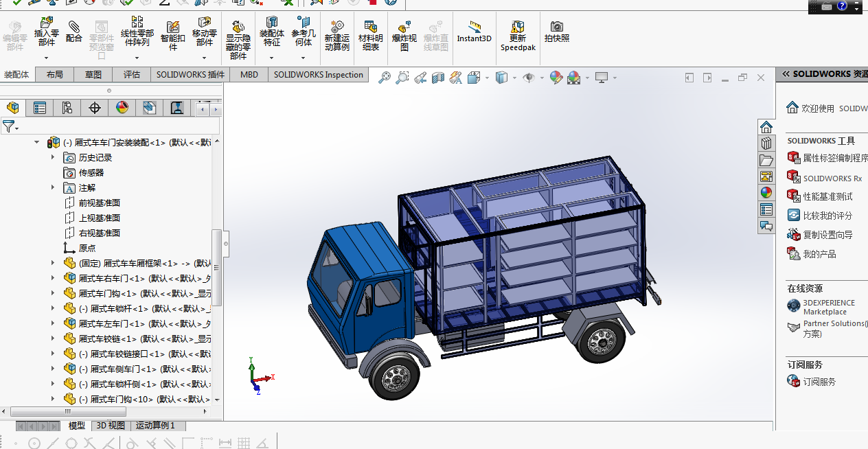Click the Zoom to Fit magnifier icon
Screen dimensions: 868x449
385,78
